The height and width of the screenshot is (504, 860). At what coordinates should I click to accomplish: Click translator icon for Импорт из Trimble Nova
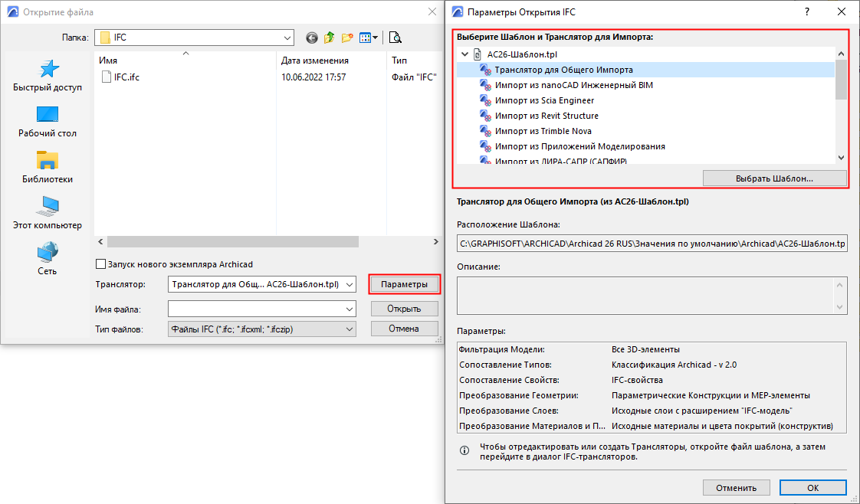485,131
